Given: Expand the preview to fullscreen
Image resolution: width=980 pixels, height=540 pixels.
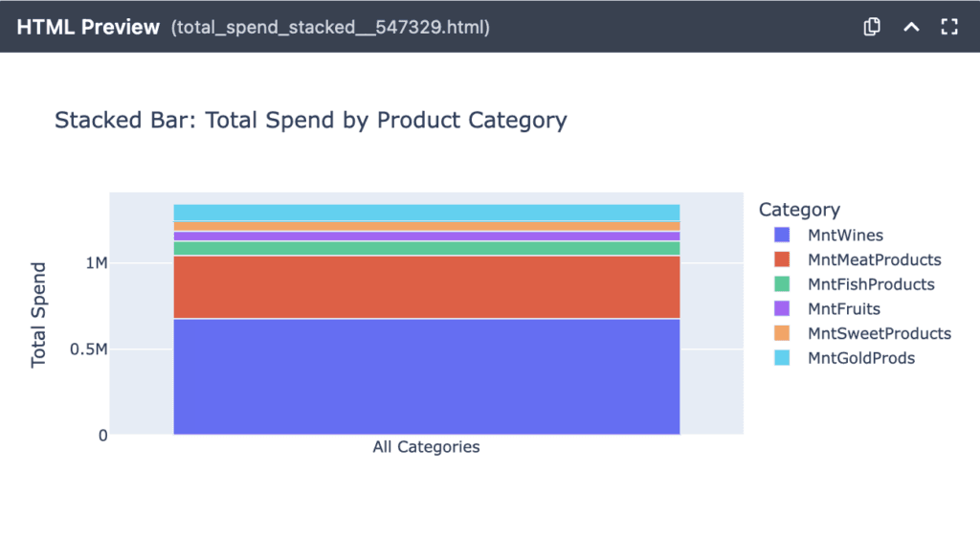Looking at the screenshot, I should tap(949, 27).
